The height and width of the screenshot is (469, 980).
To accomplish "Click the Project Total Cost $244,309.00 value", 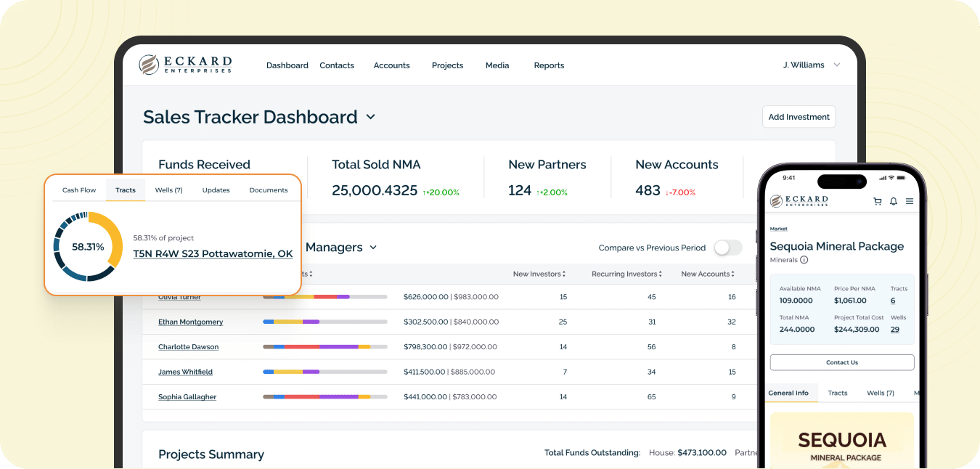I will point(857,330).
